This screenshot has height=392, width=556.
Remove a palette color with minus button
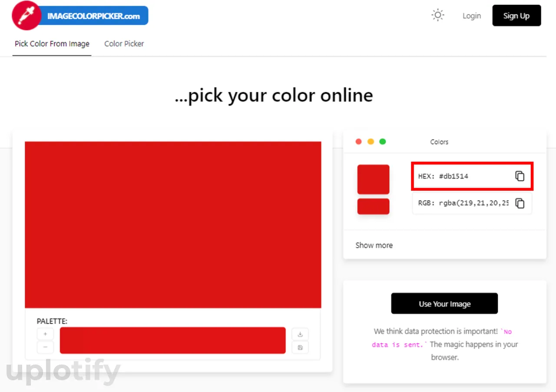(46, 347)
